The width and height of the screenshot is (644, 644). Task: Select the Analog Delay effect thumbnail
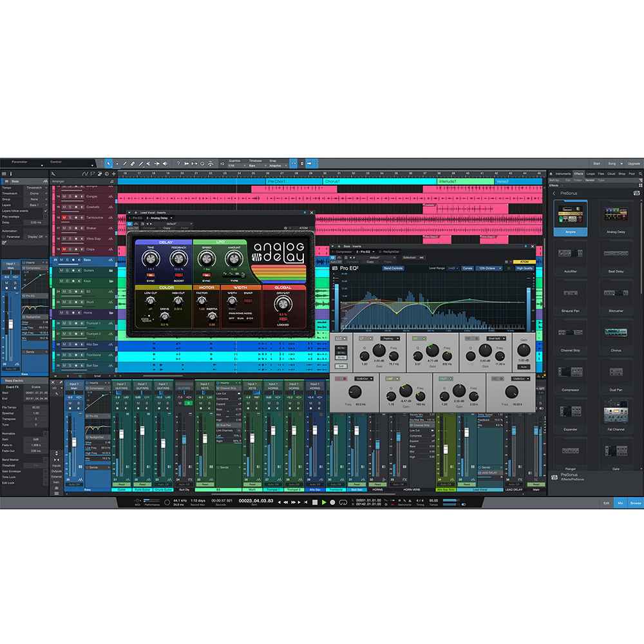[616, 218]
